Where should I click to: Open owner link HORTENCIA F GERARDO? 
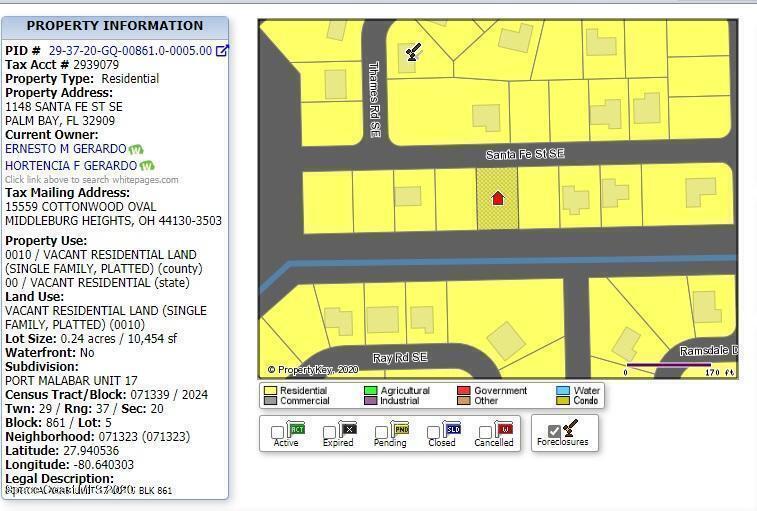coord(71,165)
